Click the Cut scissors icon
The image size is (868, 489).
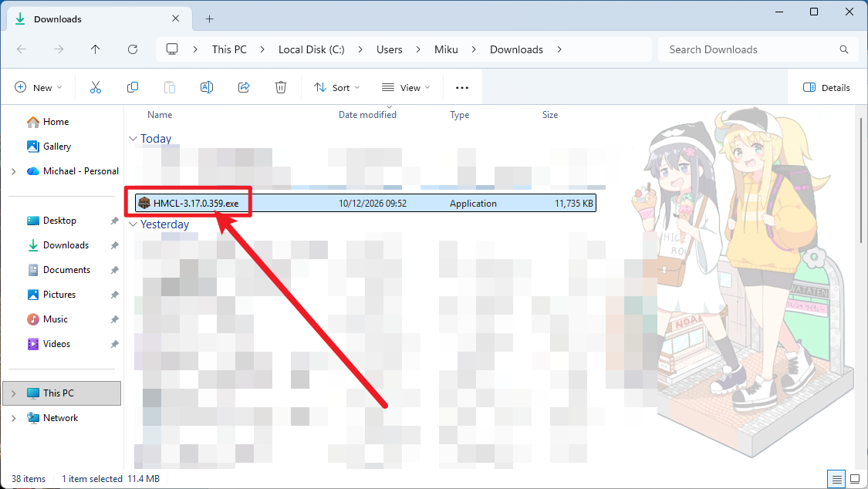pyautogui.click(x=96, y=87)
